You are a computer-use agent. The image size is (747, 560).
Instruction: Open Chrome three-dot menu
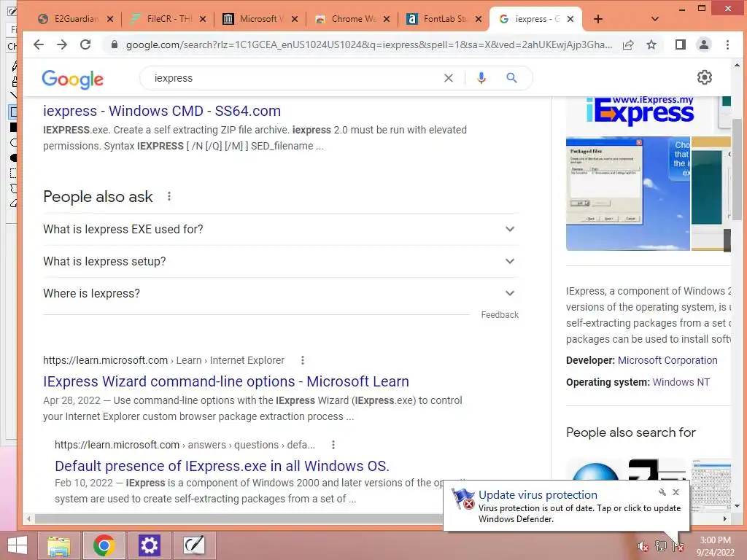(x=727, y=44)
